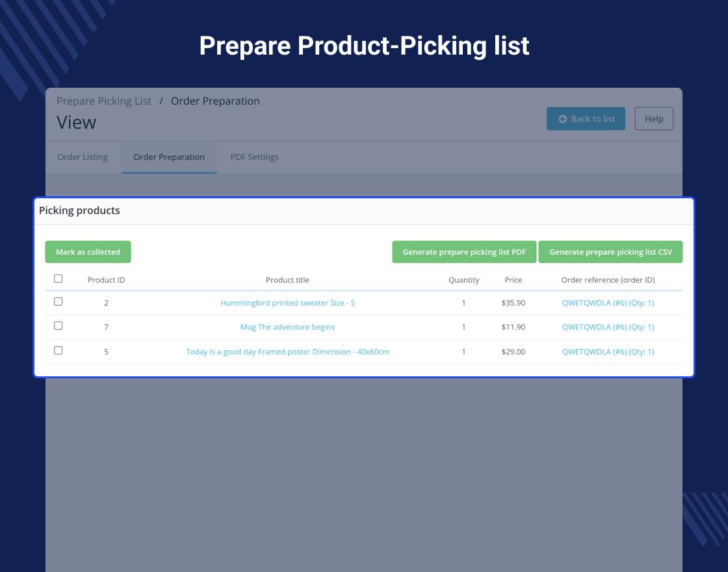Open the PDF Settings tab
The image size is (728, 572).
pos(254,157)
